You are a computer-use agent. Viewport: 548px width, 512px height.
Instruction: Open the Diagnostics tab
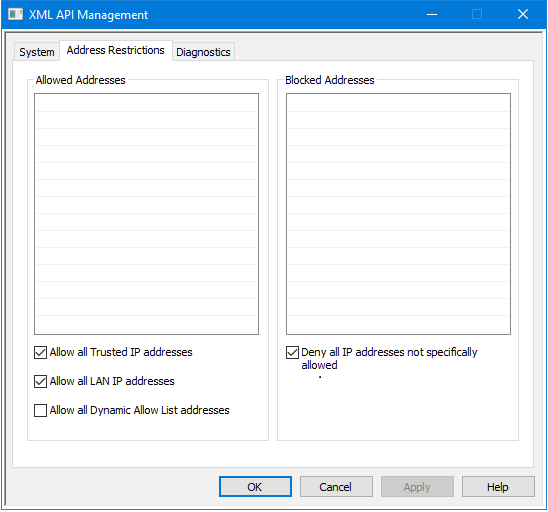[x=203, y=52]
